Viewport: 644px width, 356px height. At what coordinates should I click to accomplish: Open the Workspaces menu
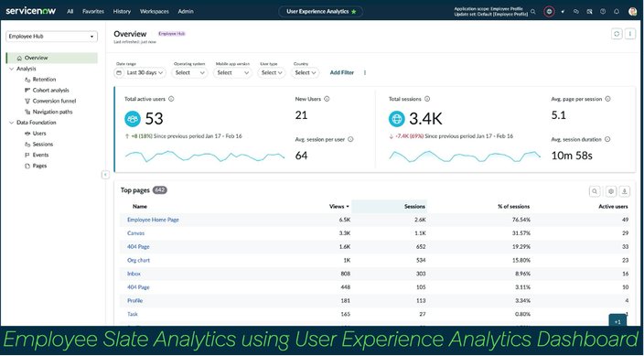tap(155, 12)
